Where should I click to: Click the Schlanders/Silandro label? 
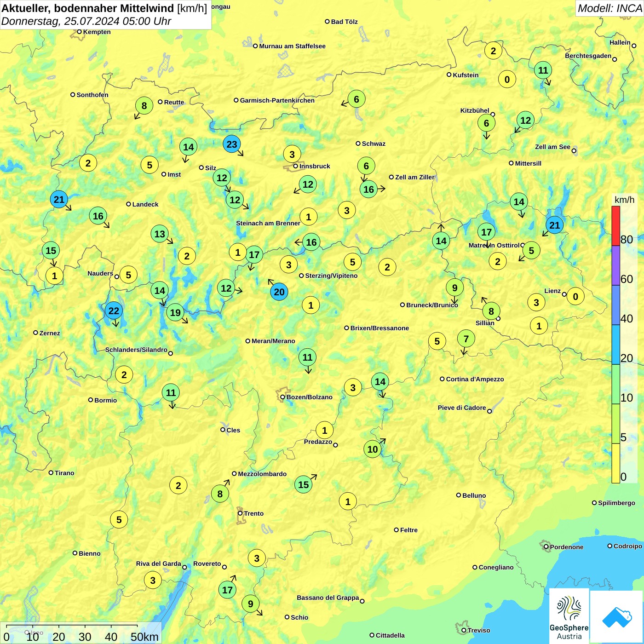(x=136, y=350)
